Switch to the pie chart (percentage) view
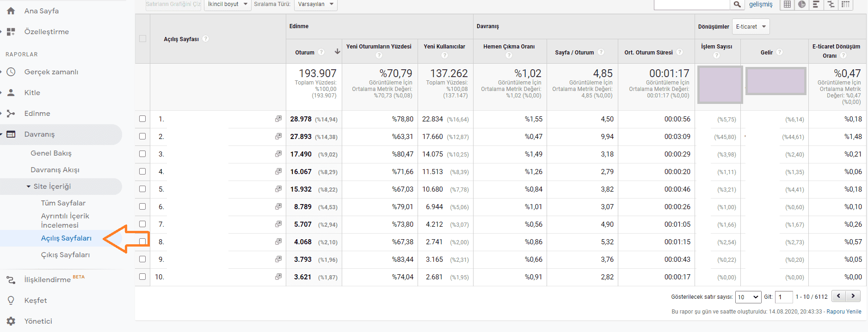 click(x=802, y=4)
